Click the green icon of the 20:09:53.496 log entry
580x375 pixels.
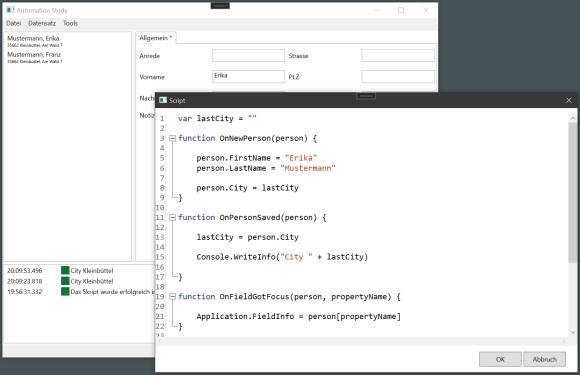pos(65,271)
